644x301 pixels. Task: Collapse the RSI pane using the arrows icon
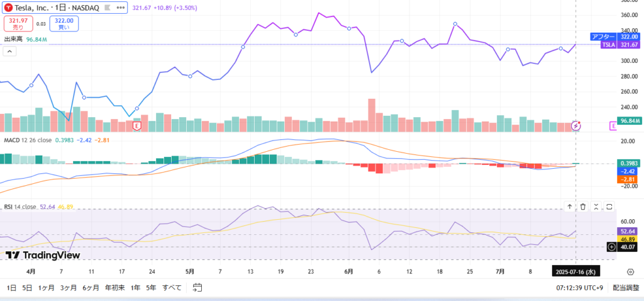(596, 207)
